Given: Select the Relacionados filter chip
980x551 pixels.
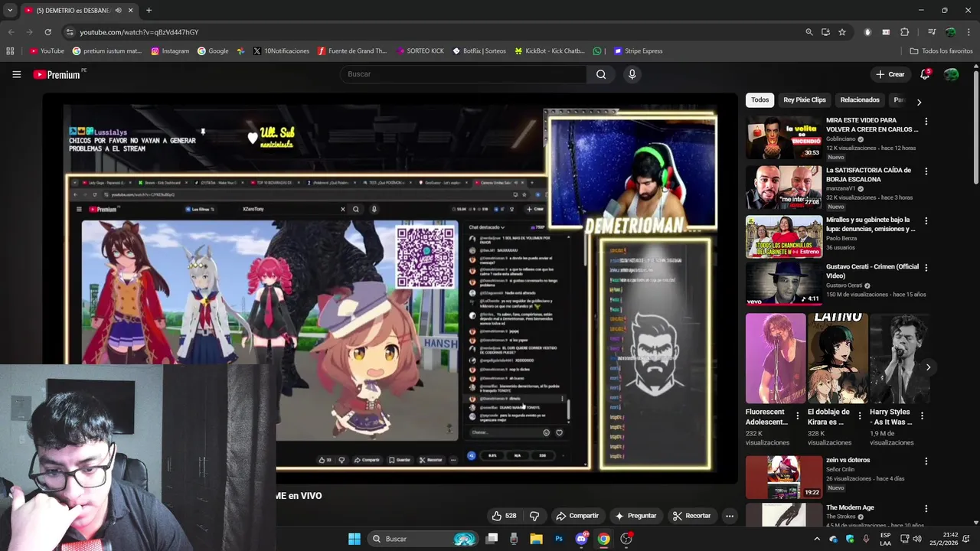Looking at the screenshot, I should pyautogui.click(x=860, y=99).
